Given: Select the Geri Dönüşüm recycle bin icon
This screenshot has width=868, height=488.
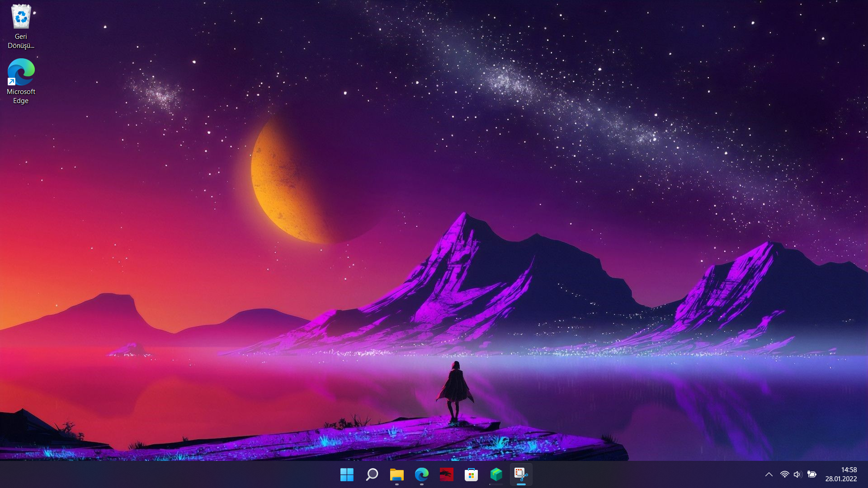Looking at the screenshot, I should pos(21,17).
